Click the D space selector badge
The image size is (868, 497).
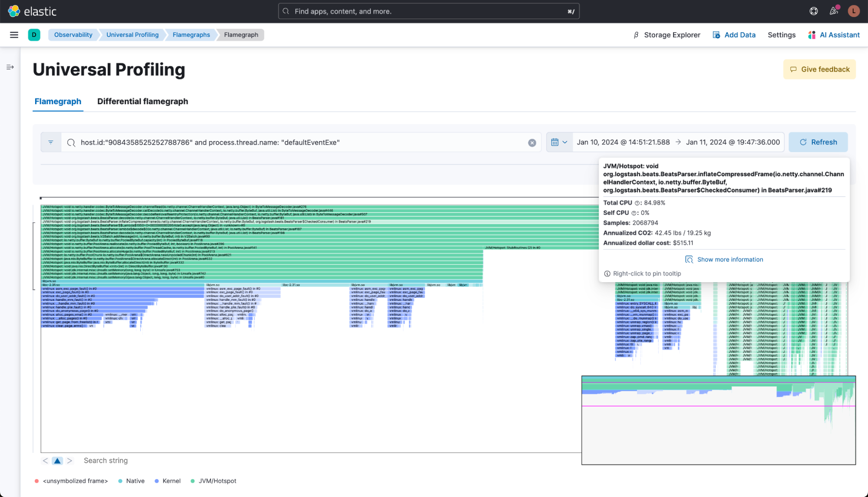pos(34,35)
